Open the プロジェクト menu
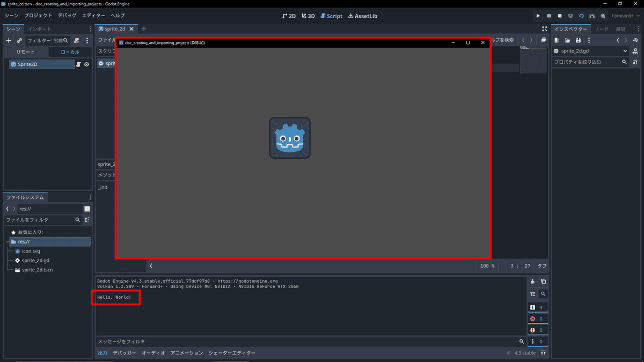The width and height of the screenshot is (644, 362). (x=38, y=16)
